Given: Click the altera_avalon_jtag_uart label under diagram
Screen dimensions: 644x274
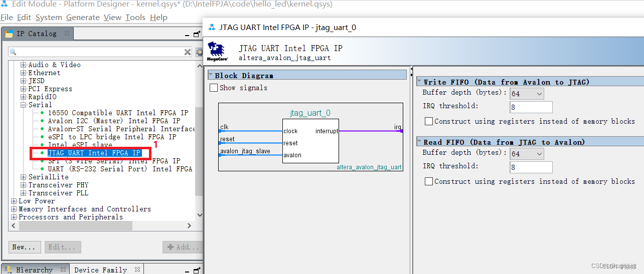Looking at the screenshot, I should 369,167.
